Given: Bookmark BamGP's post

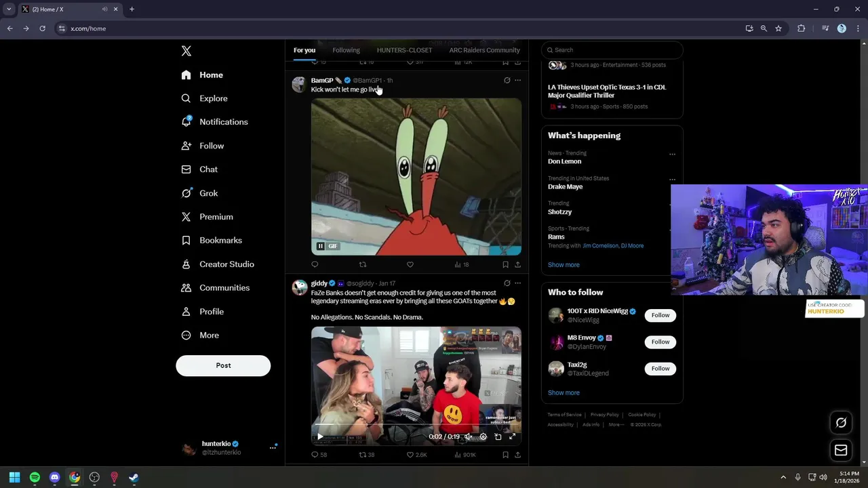Looking at the screenshot, I should click(x=505, y=264).
